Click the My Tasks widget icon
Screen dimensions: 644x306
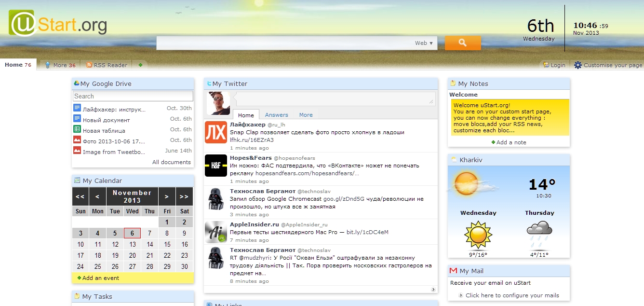(x=77, y=296)
